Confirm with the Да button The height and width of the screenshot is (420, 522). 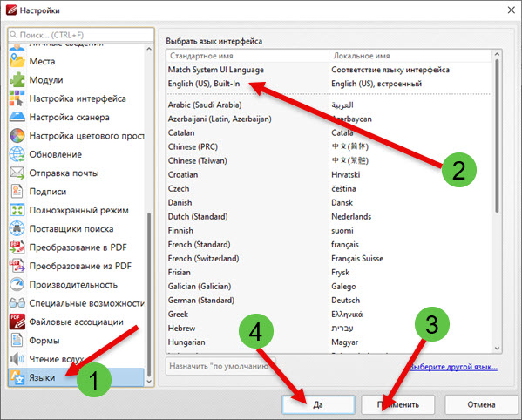tap(318, 404)
